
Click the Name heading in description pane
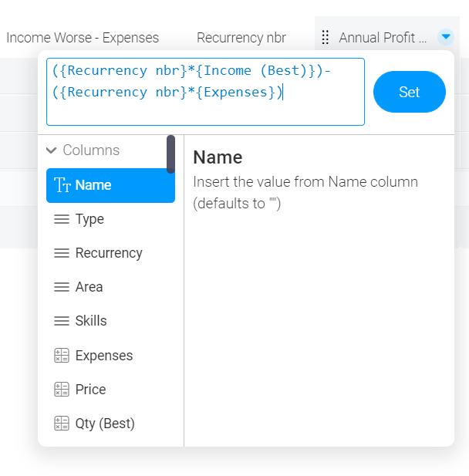point(218,157)
